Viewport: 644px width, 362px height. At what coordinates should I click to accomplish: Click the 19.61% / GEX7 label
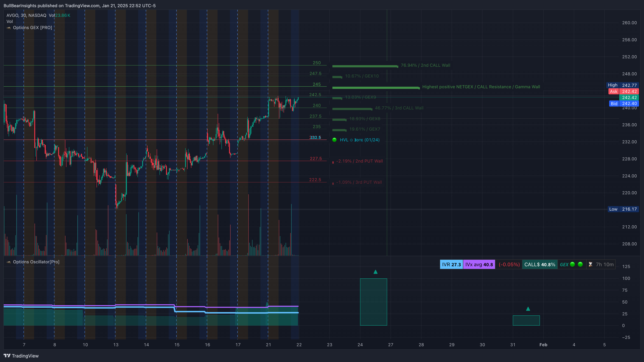click(365, 129)
